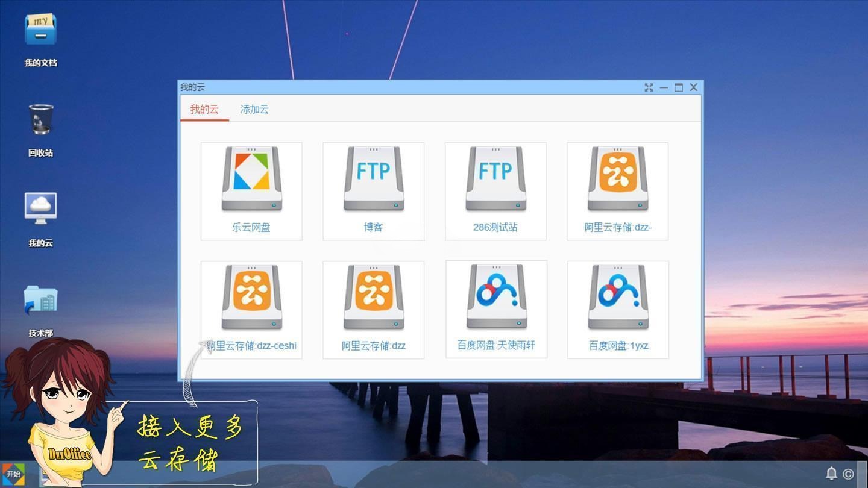Click the 开始 start button
This screenshot has width=868, height=488.
coord(14,473)
